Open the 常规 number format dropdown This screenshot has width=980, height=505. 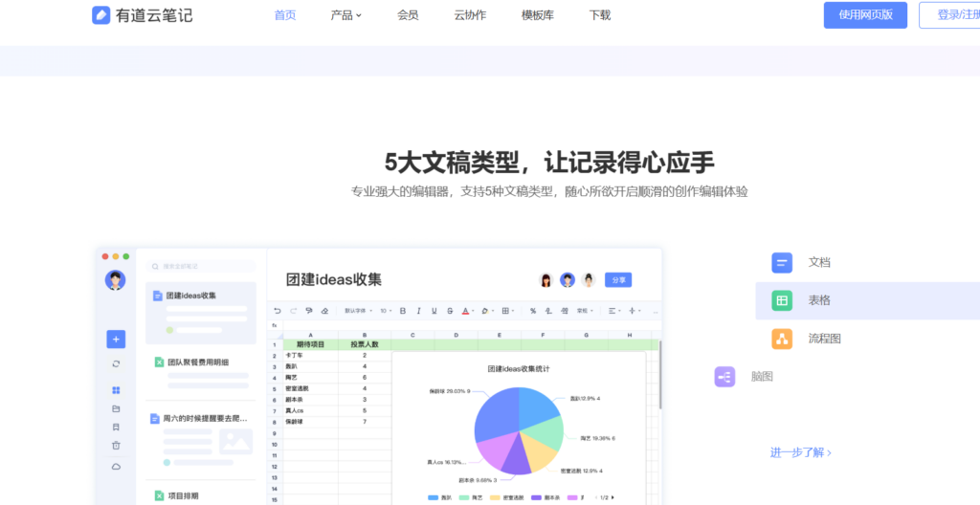[x=585, y=311]
